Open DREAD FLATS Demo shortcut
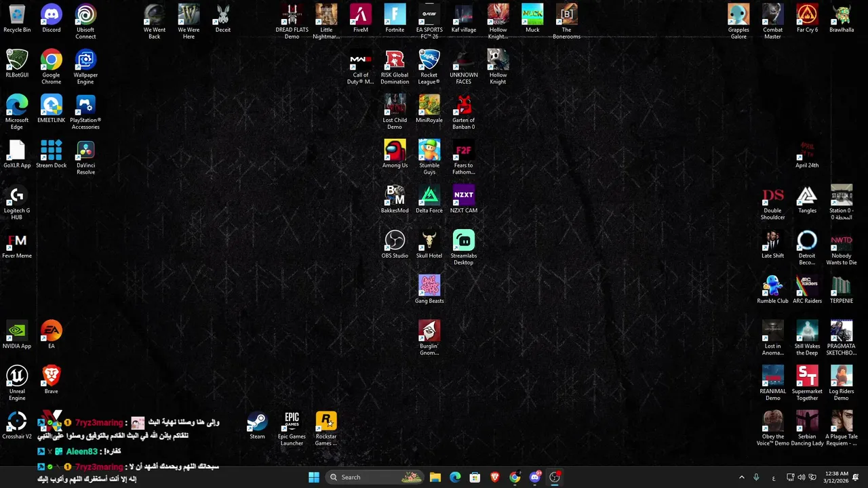 pyautogui.click(x=292, y=22)
